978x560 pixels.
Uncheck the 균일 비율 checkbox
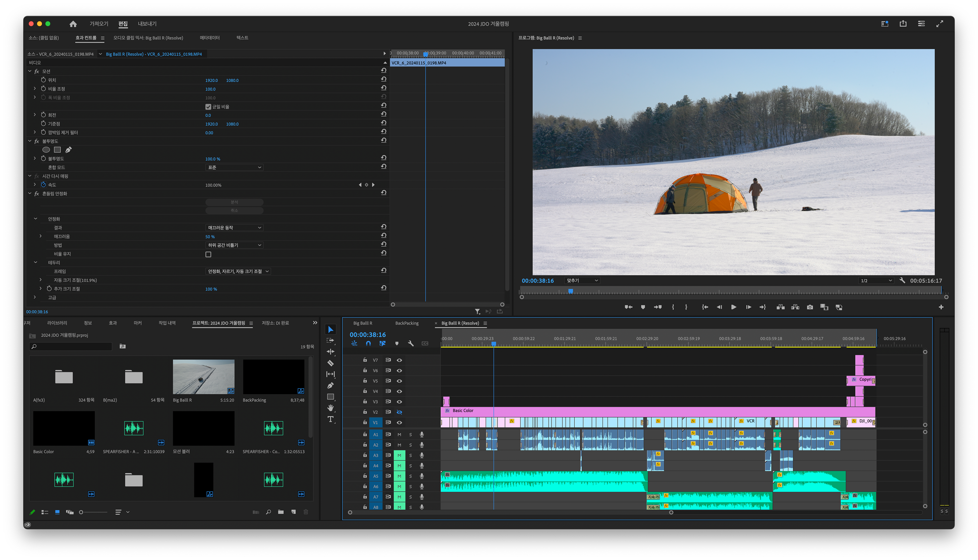coord(208,106)
